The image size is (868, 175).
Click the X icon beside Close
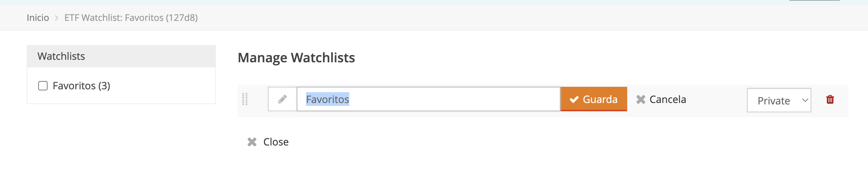pyautogui.click(x=252, y=142)
